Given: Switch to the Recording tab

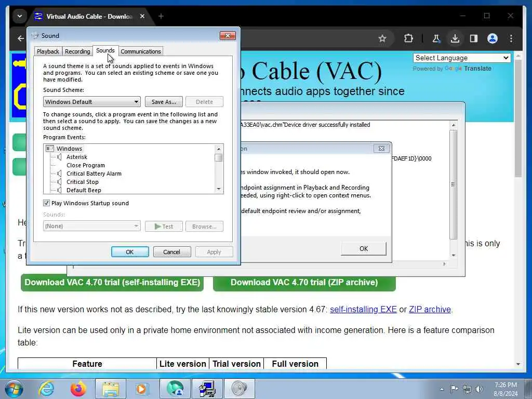Looking at the screenshot, I should (x=77, y=51).
